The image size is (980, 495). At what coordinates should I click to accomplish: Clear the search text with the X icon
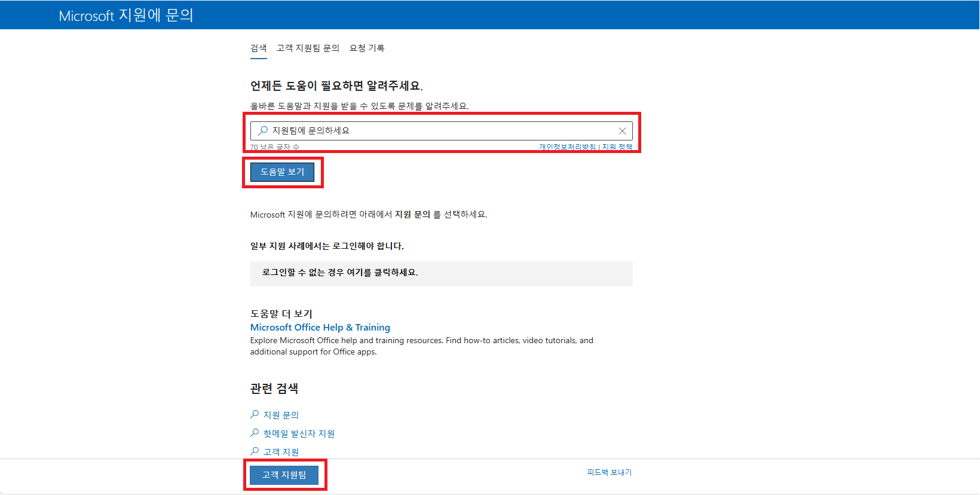pos(622,131)
